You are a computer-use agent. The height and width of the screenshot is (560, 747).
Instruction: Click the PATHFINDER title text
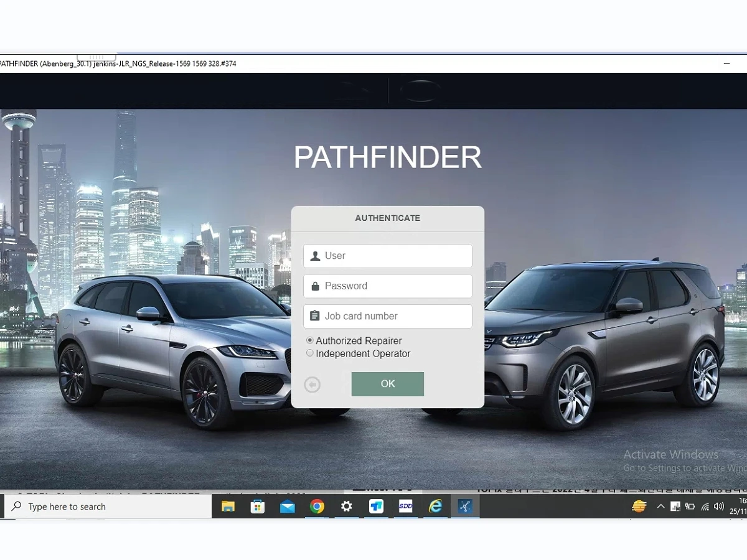[x=387, y=157]
